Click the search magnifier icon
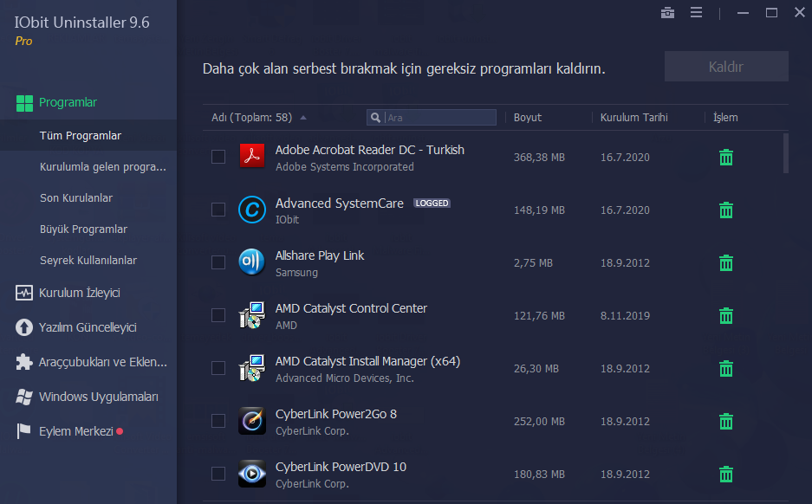 click(x=375, y=118)
